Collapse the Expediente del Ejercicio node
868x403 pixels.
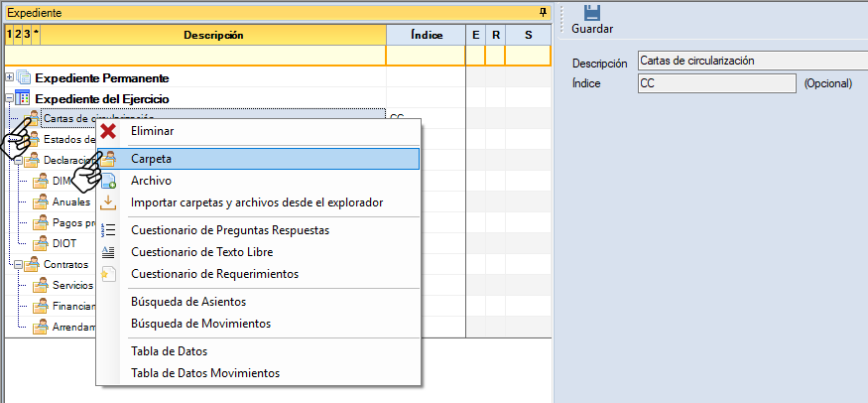click(x=10, y=98)
